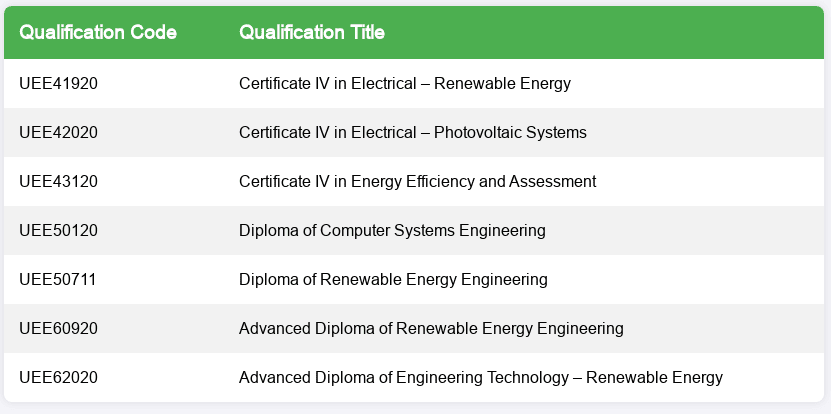Select the UEE41920 code cell
Viewport: 831px width, 414px height.
[58, 83]
